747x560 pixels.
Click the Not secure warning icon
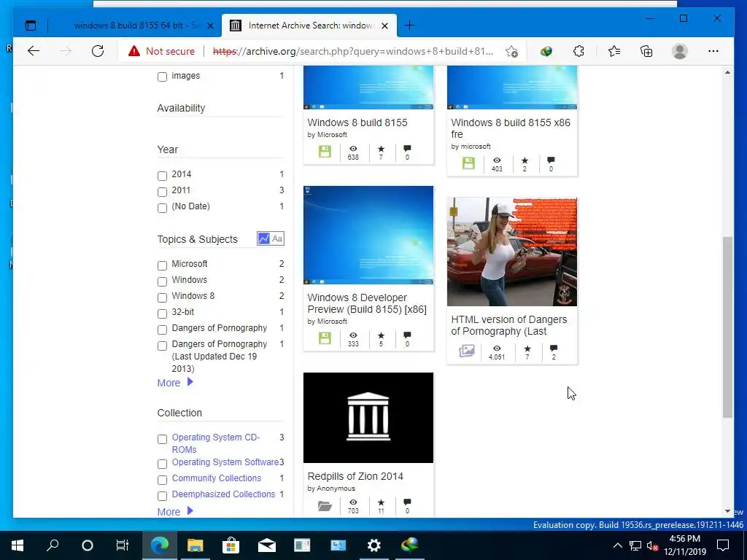point(134,51)
